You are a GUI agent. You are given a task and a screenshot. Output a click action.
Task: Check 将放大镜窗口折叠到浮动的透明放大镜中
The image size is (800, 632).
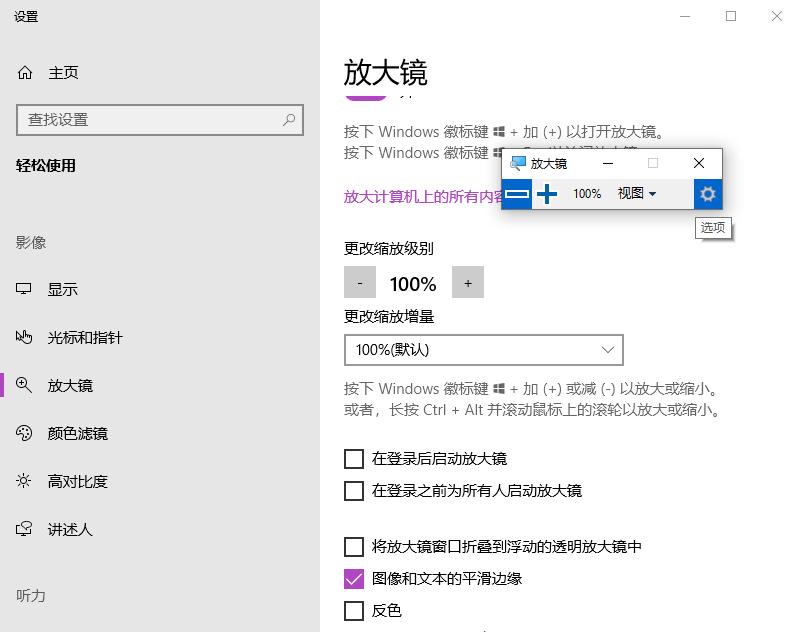click(x=354, y=547)
